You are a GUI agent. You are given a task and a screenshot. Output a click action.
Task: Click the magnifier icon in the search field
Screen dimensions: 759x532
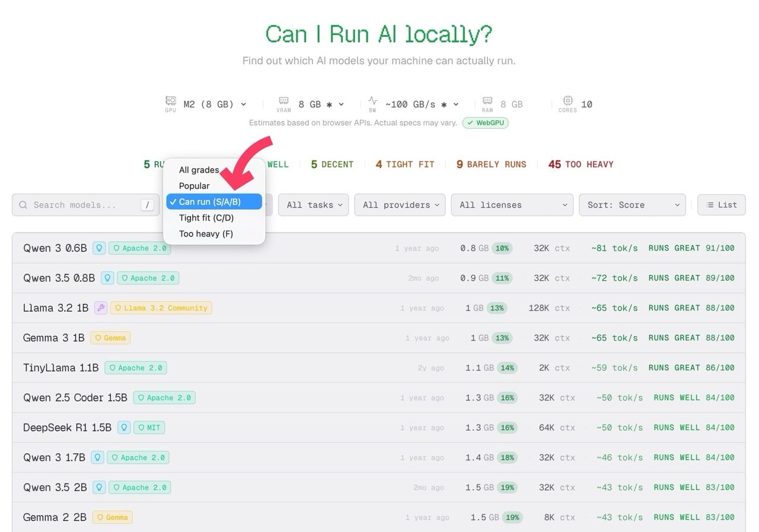pos(23,204)
